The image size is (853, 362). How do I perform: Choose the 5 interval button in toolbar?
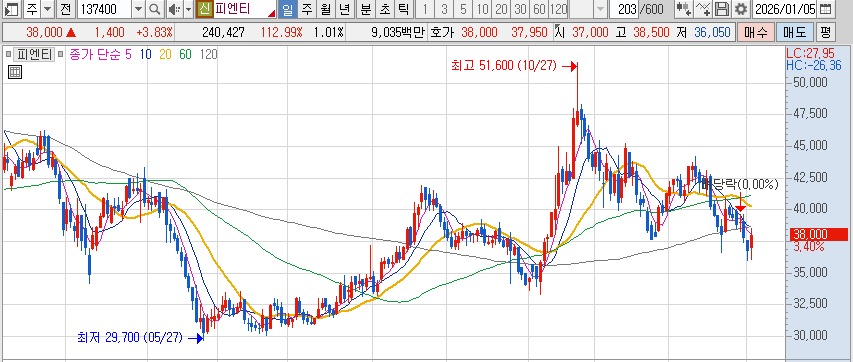[462, 9]
